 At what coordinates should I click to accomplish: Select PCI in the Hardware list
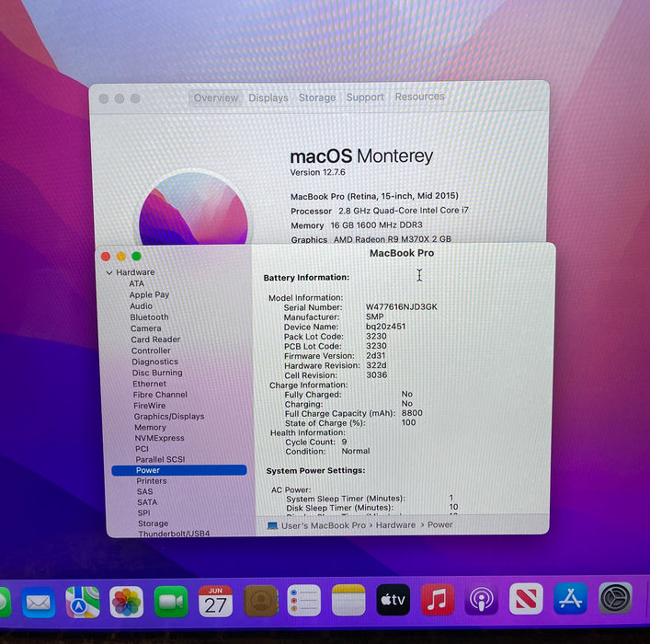pyautogui.click(x=142, y=449)
